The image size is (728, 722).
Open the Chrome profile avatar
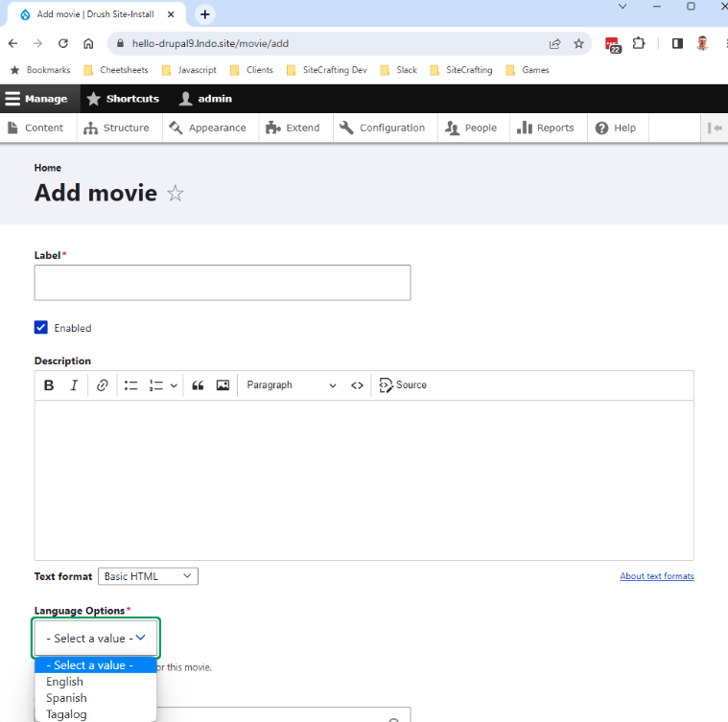702,43
